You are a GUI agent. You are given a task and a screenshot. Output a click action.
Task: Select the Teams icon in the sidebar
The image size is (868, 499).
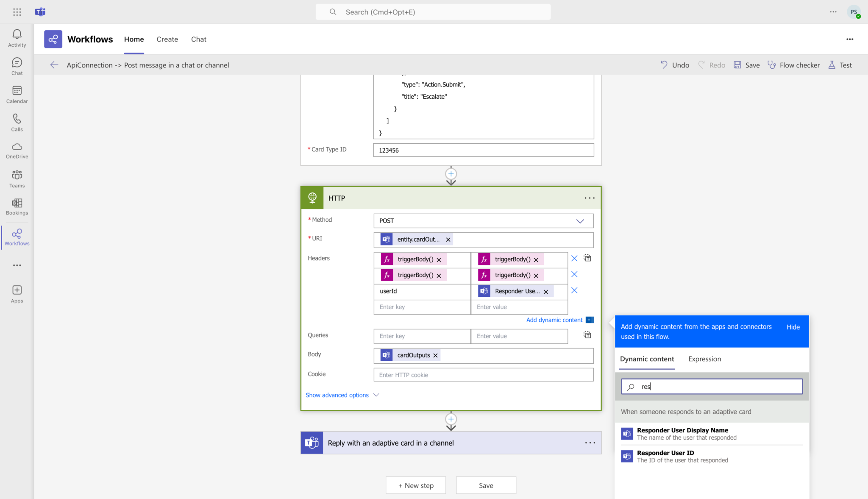pyautogui.click(x=17, y=178)
